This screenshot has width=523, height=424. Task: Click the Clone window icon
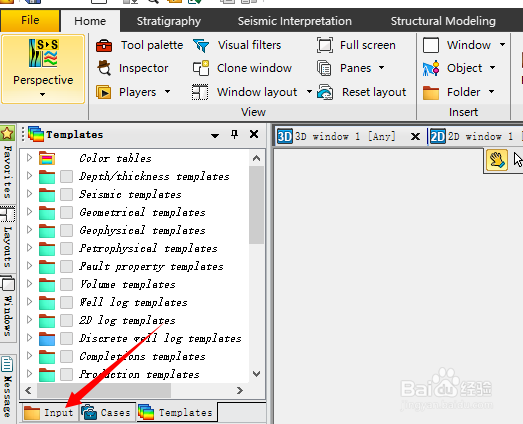(201, 68)
